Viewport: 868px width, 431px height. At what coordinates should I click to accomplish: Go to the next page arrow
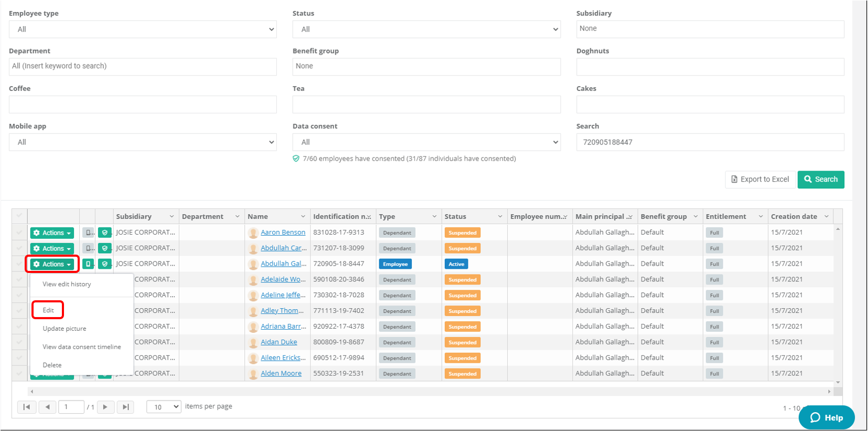pyautogui.click(x=105, y=407)
